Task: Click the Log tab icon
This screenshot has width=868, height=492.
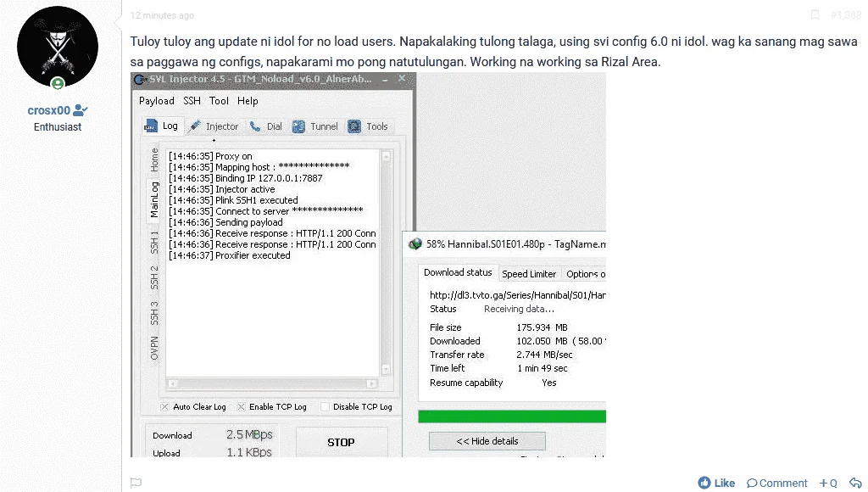Action: 151,126
